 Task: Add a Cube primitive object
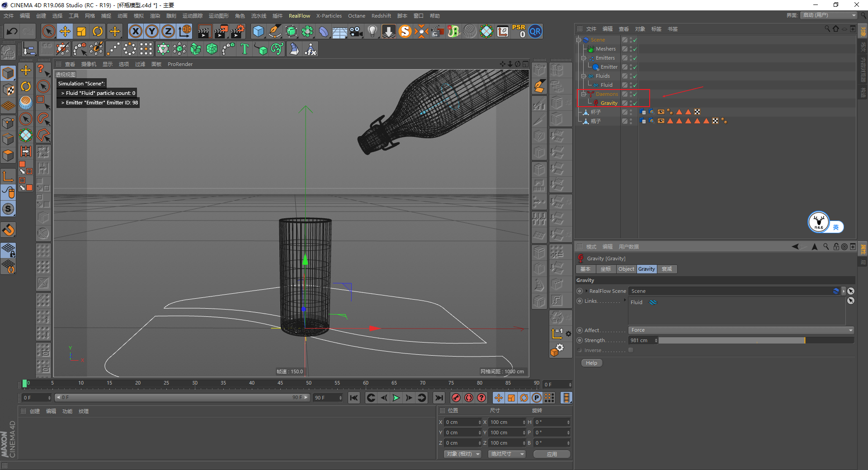point(258,32)
